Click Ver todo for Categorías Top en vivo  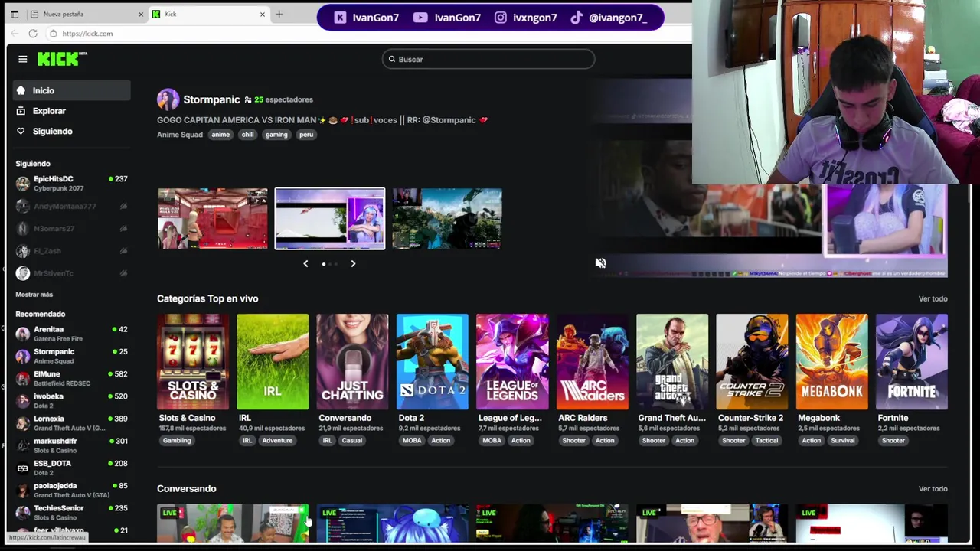(x=933, y=298)
